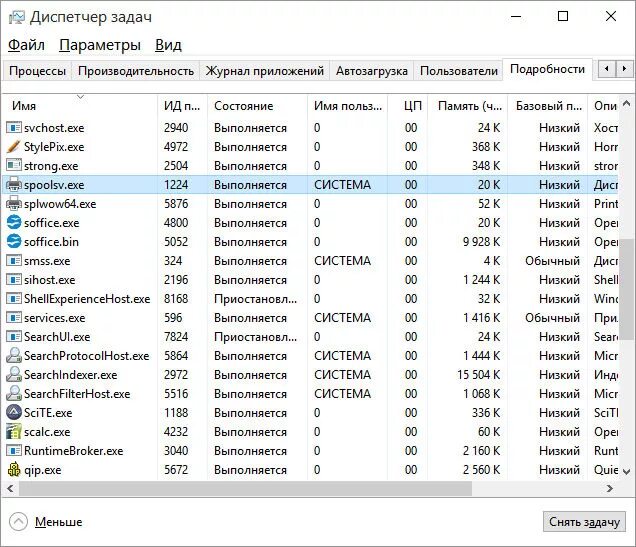Viewport: 636px width, 547px height.
Task: Show earlier tabs with left tab arrow
Action: click(607, 69)
